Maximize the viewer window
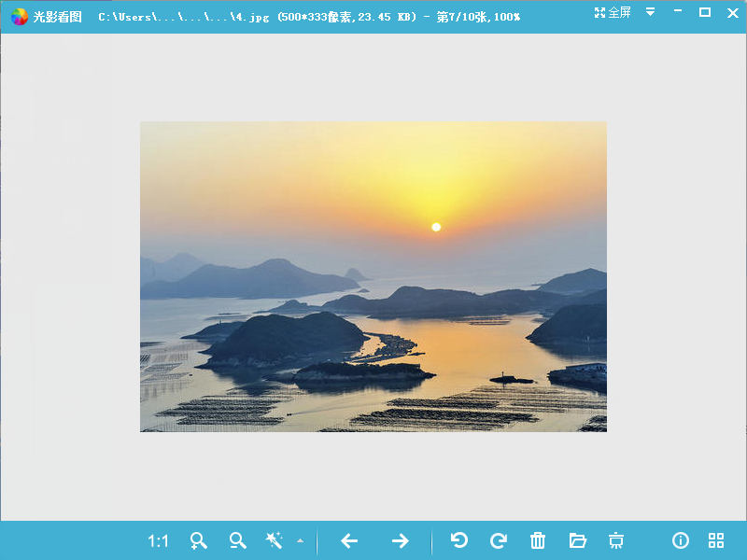Image resolution: width=747 pixels, height=560 pixels. point(705,12)
